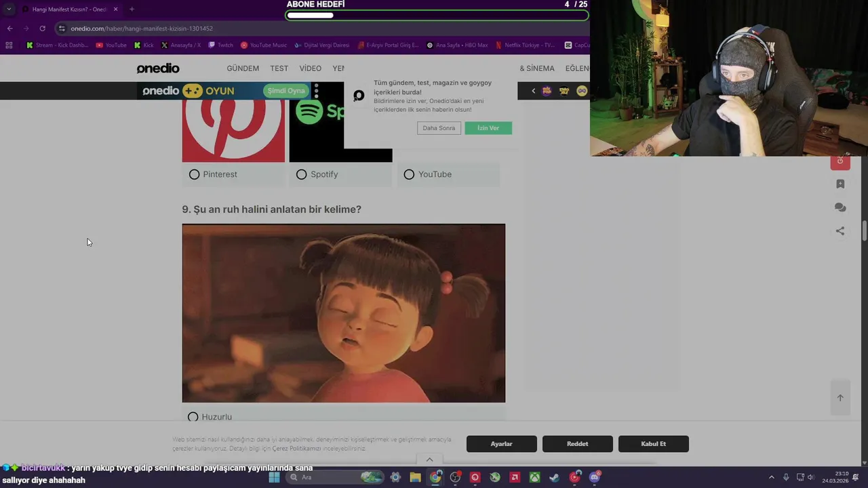This screenshot has width=868, height=488.
Task: Open the VİDEO menu item
Action: click(311, 68)
